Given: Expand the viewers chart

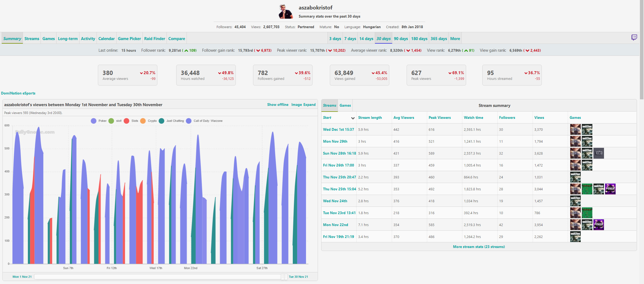Looking at the screenshot, I should 309,105.
